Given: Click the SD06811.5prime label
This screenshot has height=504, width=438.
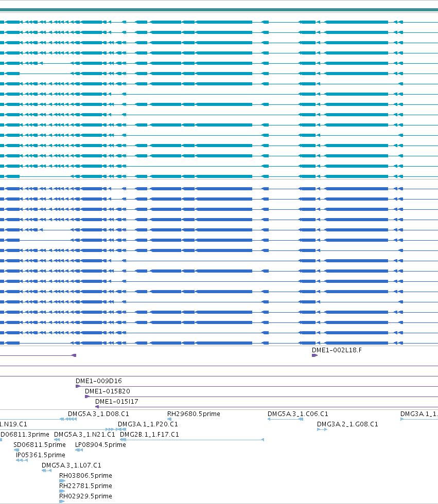Looking at the screenshot, I should (40, 444).
